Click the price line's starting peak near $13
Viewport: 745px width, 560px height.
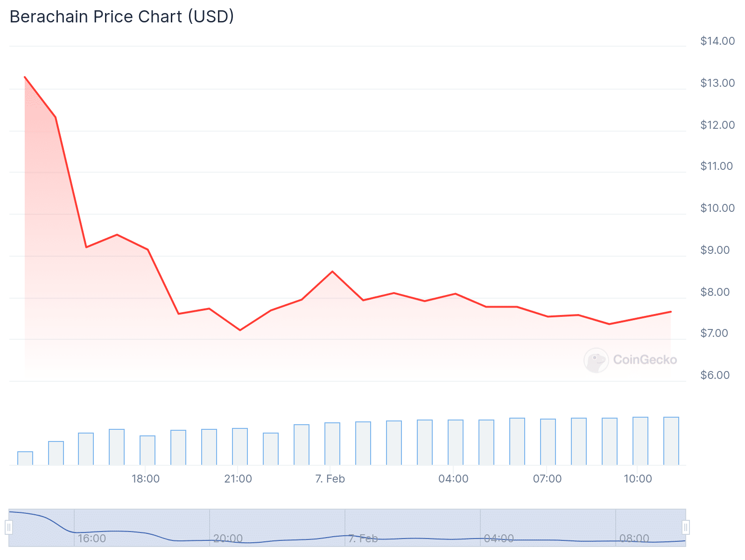click(x=25, y=77)
